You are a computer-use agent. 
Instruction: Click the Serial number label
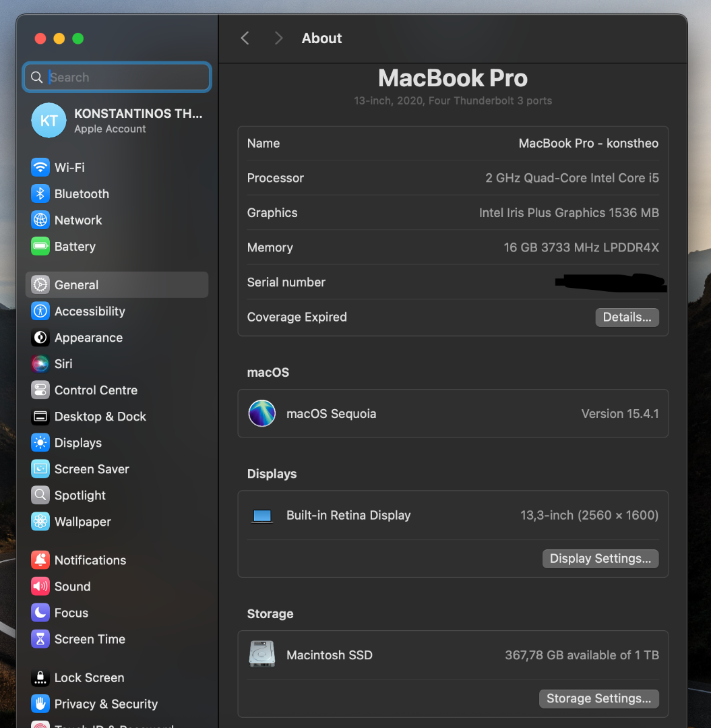click(x=286, y=282)
